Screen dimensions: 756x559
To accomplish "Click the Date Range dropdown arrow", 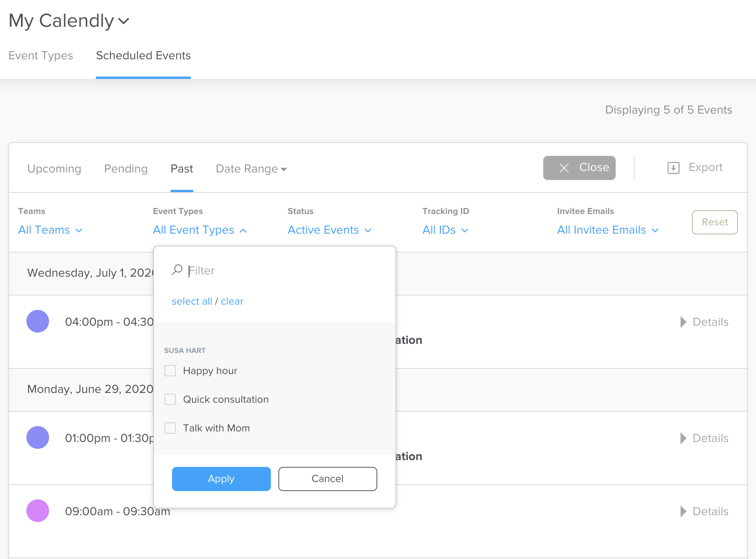I will coord(284,169).
